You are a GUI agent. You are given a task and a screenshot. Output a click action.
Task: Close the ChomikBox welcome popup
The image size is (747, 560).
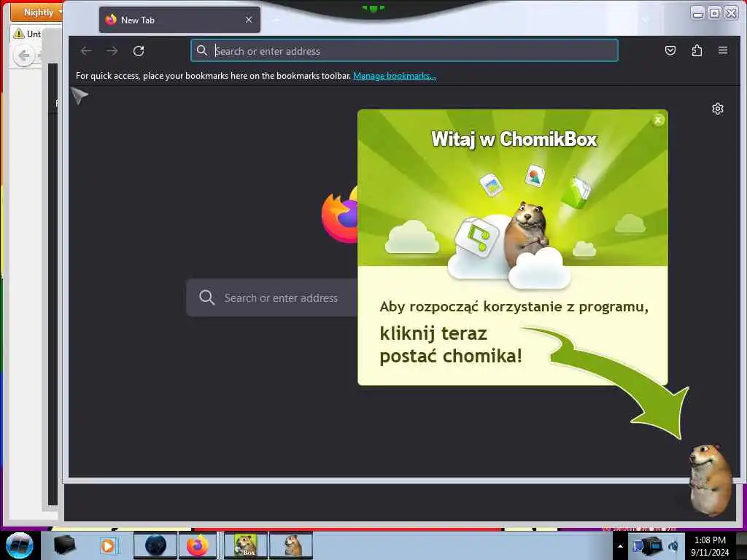(658, 120)
